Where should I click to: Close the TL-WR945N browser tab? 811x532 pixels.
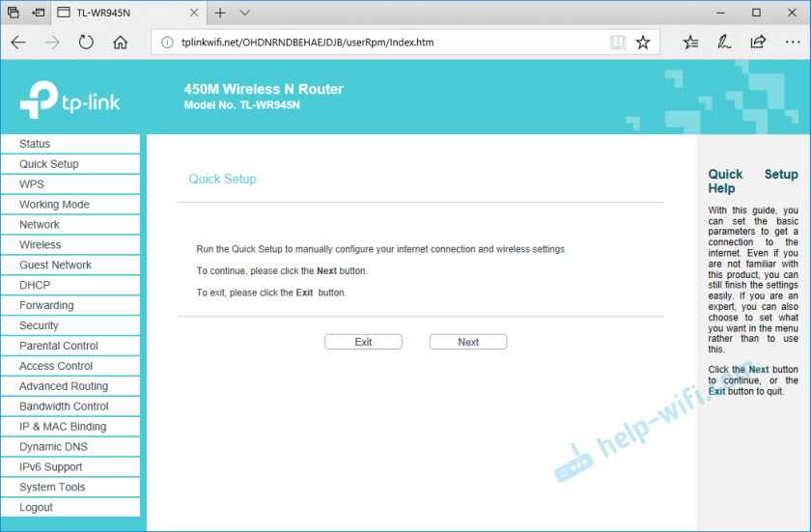click(x=194, y=13)
